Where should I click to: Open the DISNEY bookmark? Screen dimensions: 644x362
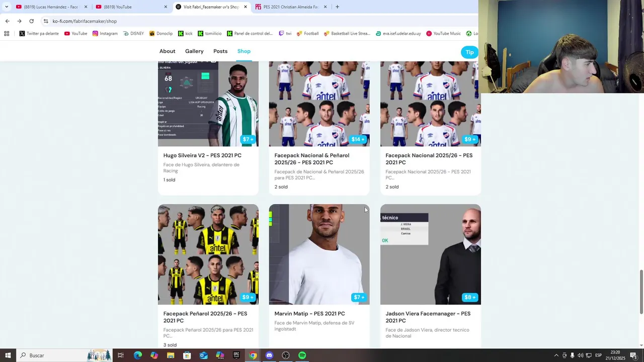coord(133,34)
